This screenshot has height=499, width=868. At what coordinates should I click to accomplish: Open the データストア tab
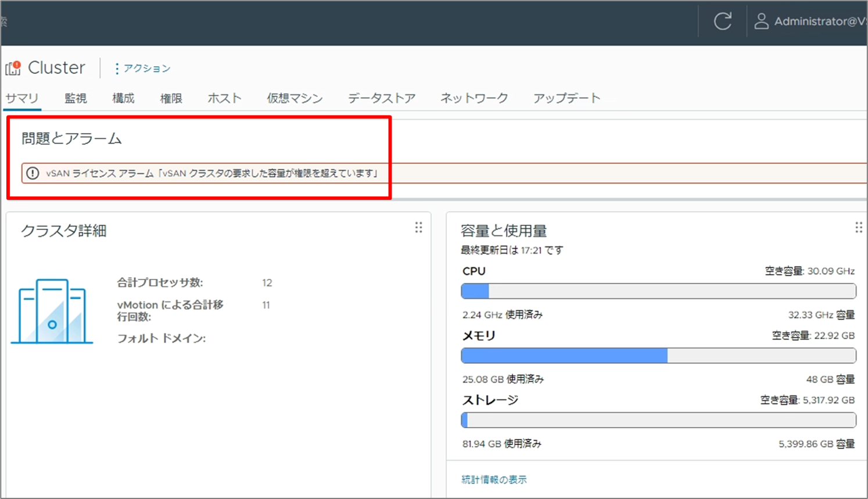click(382, 98)
